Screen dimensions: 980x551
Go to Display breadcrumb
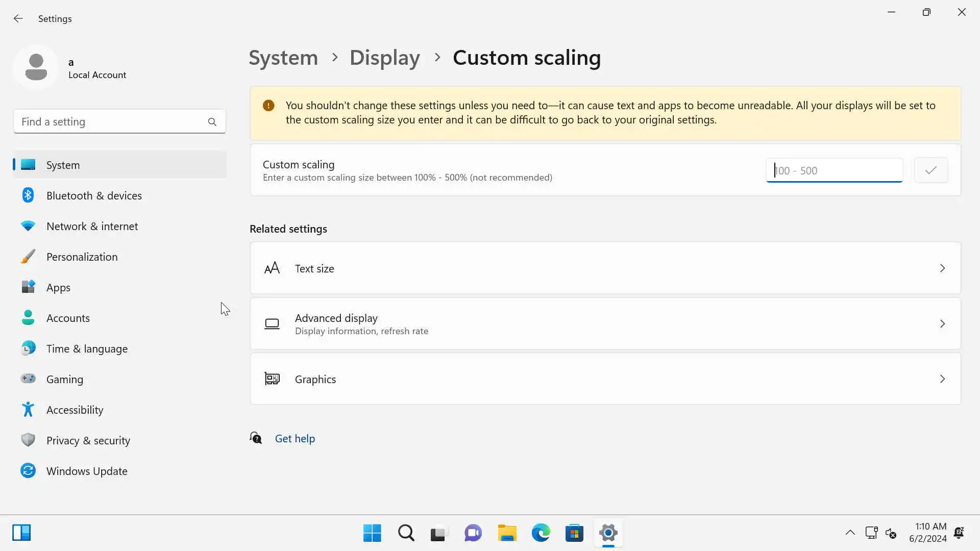coord(384,58)
